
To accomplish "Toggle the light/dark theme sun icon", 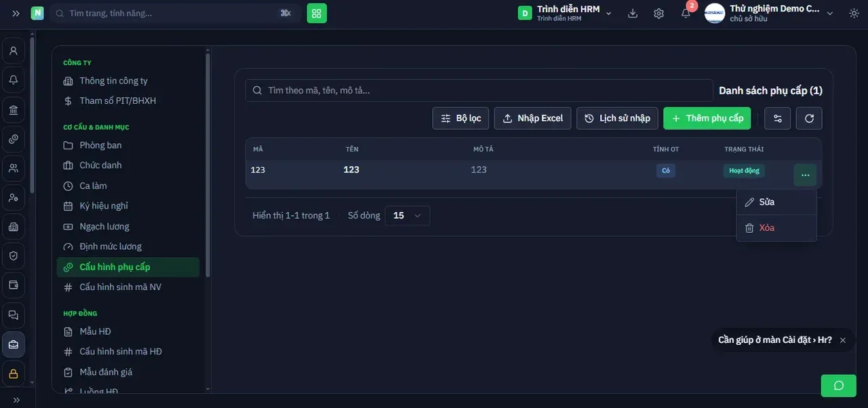I will click(854, 13).
